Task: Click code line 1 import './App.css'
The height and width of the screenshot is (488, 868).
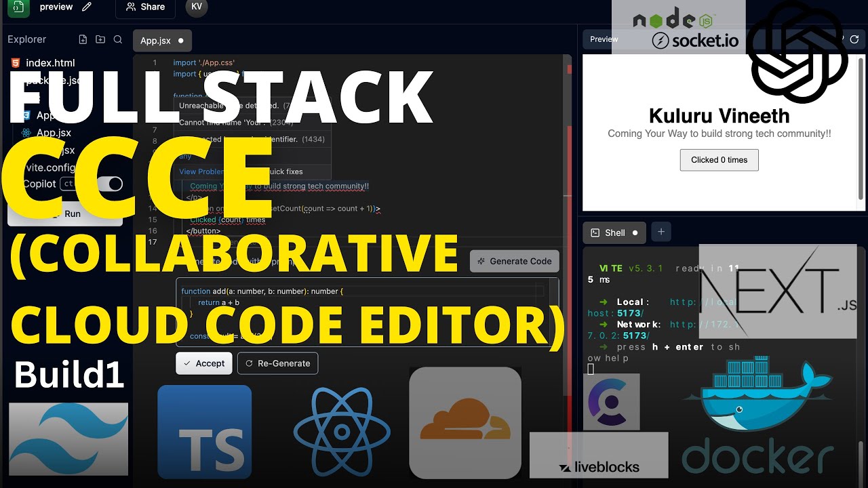Action: (204, 62)
